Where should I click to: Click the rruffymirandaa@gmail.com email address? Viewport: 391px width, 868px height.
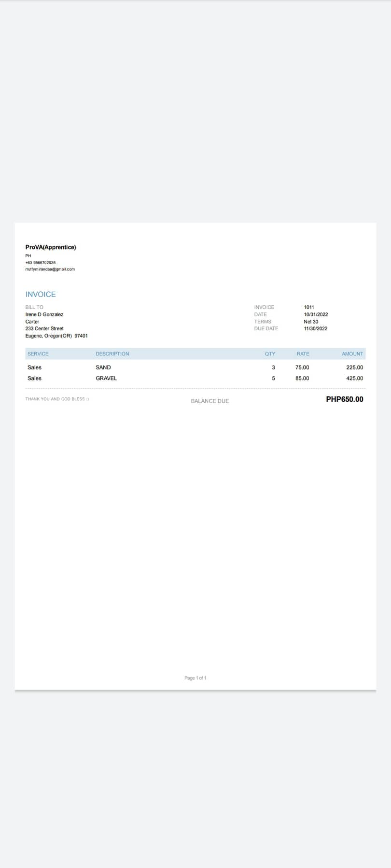coord(50,269)
